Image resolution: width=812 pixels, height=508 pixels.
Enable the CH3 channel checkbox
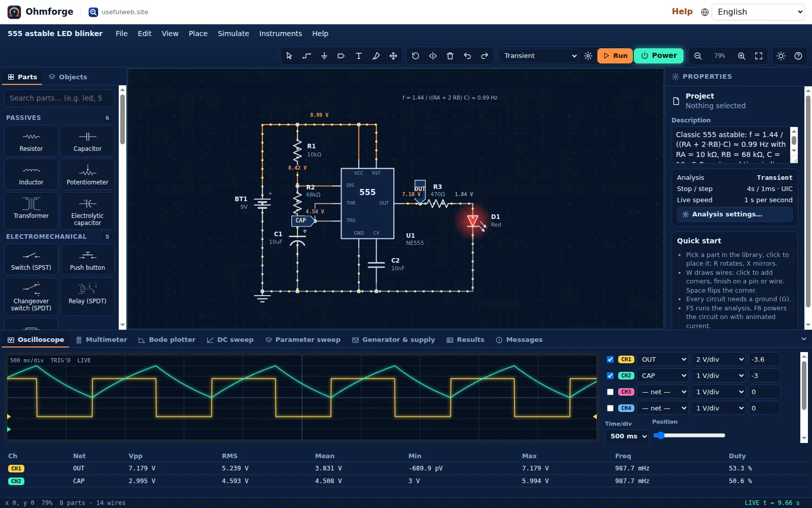tap(610, 392)
